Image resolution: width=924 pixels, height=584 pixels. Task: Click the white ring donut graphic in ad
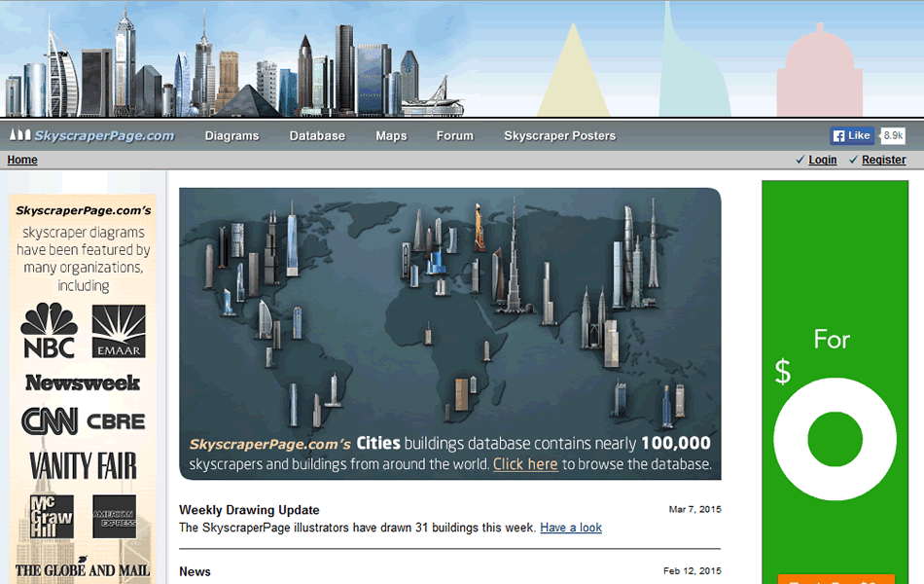[x=835, y=440]
